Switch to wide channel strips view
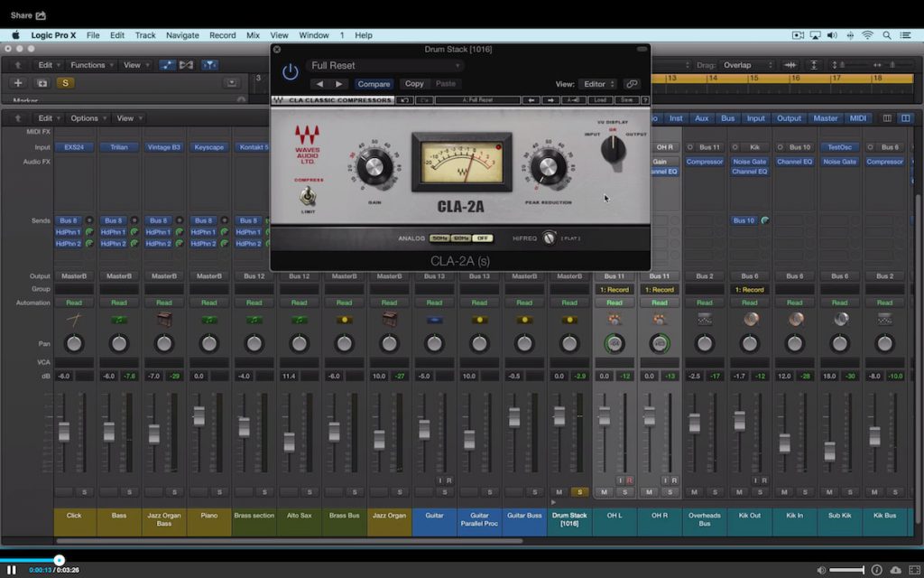Viewport: 924px width, 578px height. coord(906,118)
